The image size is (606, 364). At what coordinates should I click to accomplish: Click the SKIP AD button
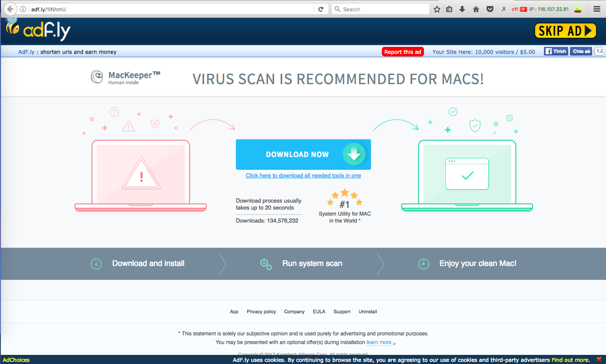click(565, 30)
